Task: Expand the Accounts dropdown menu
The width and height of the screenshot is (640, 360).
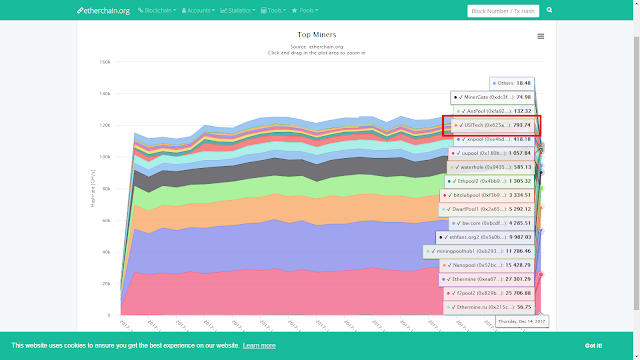Action: pos(198,11)
